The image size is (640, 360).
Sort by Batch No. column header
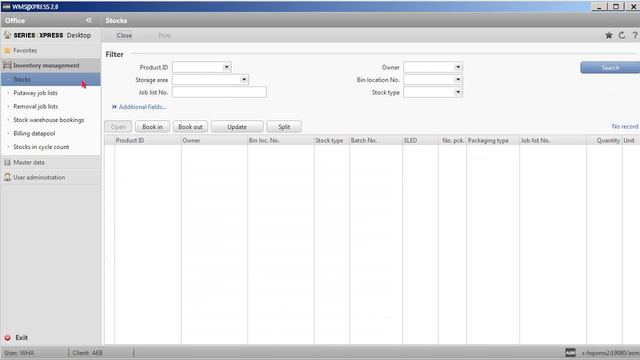coord(376,140)
